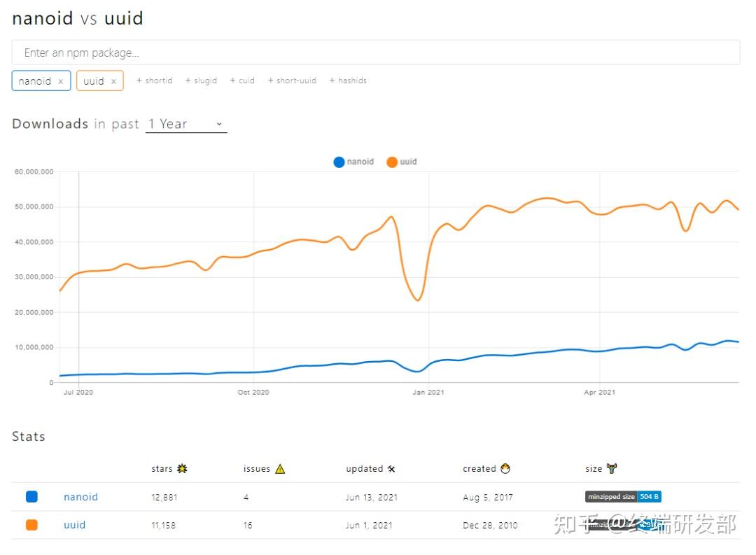Open the '1 Year' time range dropdown
This screenshot has height=555, width=756.
pyautogui.click(x=185, y=124)
